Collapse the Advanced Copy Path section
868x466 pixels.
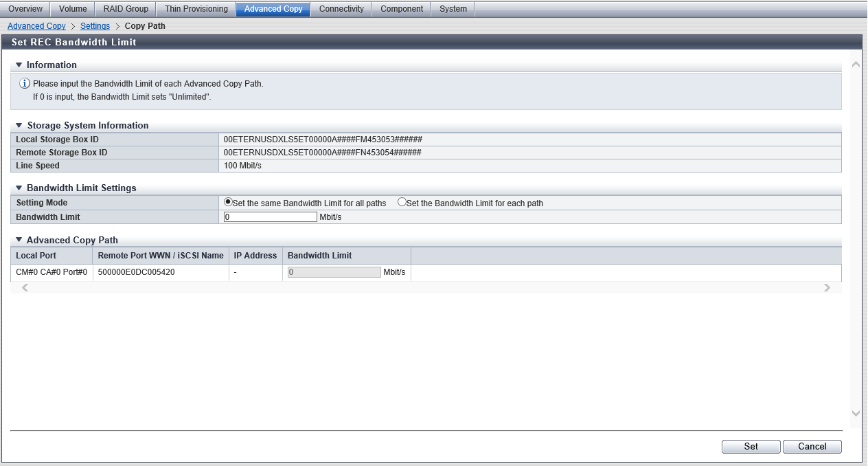[x=19, y=241]
